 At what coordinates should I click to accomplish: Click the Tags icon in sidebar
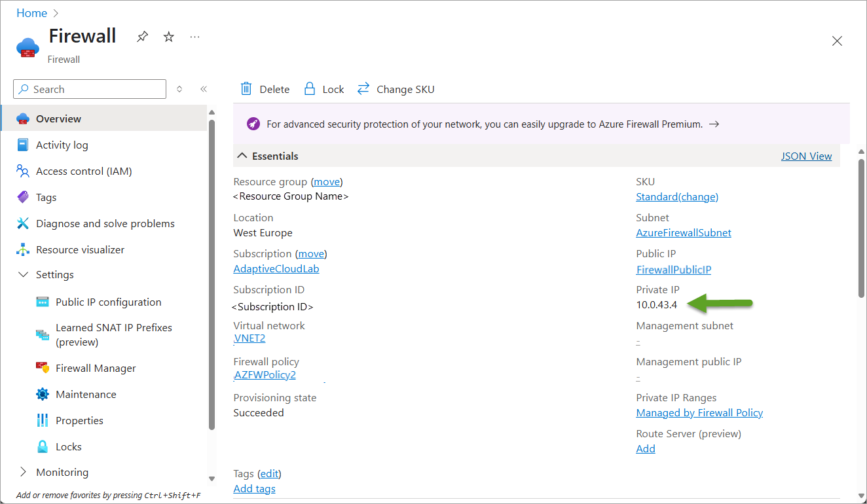point(23,198)
